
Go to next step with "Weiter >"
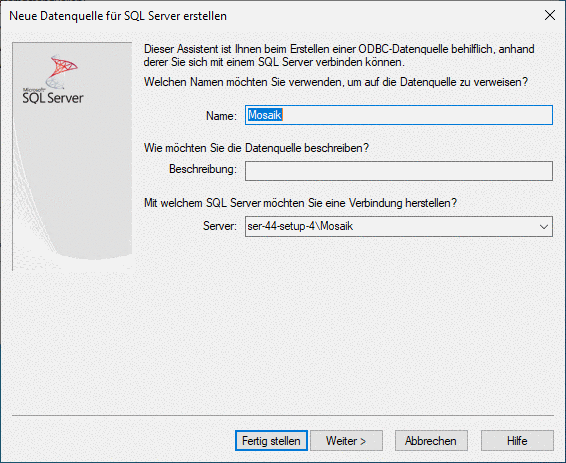(x=346, y=441)
